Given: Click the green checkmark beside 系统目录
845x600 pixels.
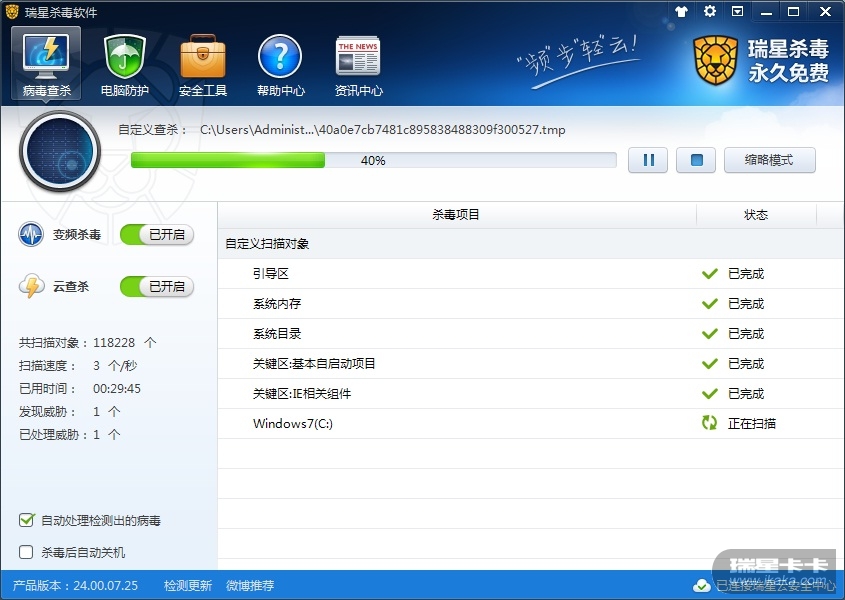Looking at the screenshot, I should coord(710,334).
